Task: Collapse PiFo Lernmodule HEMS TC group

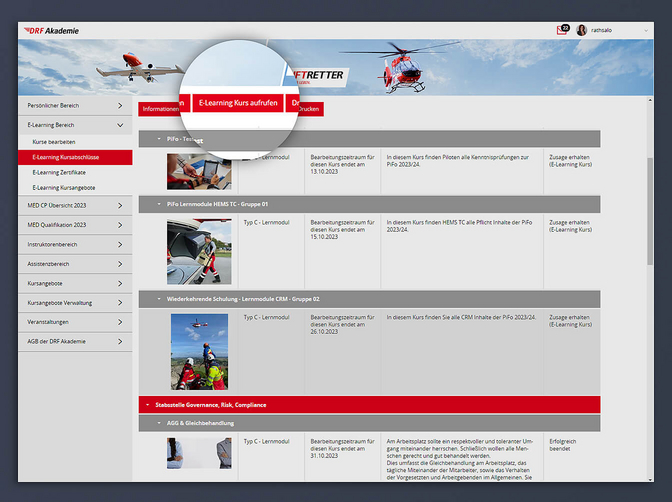Action: point(158,204)
